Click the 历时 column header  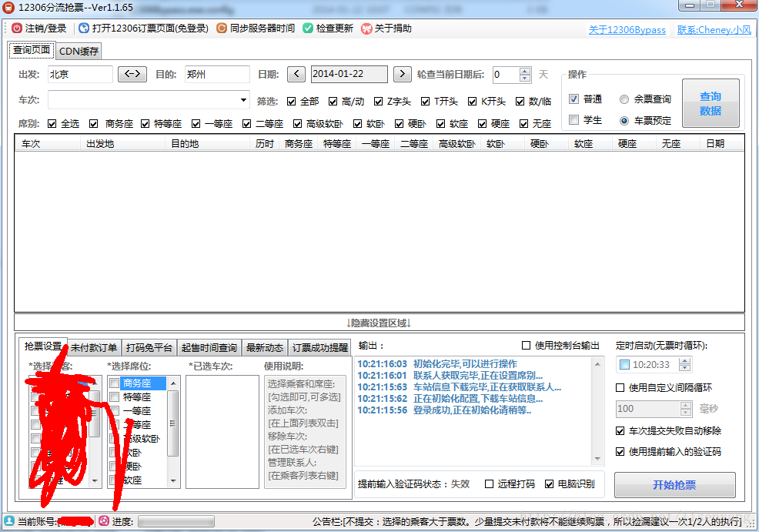pos(265,144)
